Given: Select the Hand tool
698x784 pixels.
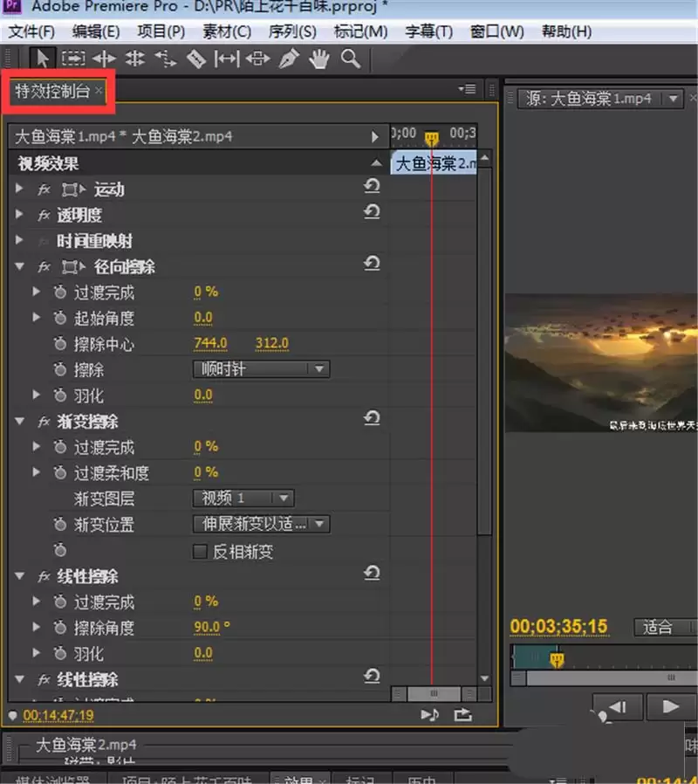Looking at the screenshot, I should [320, 58].
